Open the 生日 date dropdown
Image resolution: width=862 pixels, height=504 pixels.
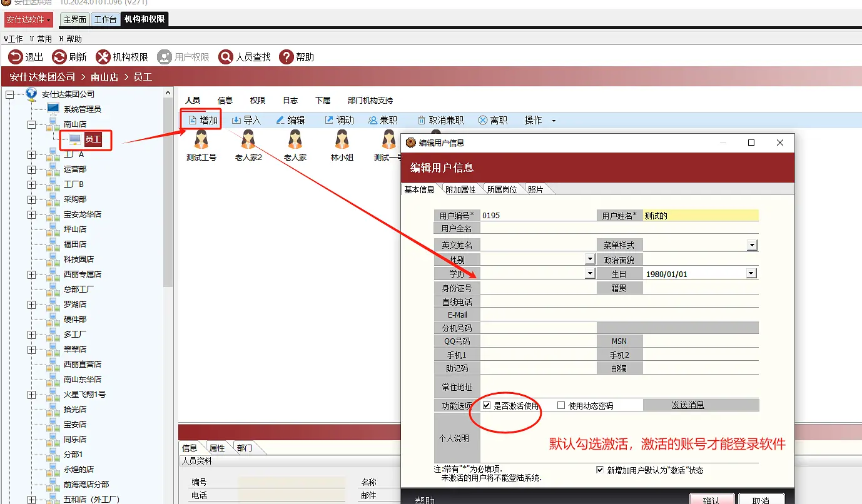752,273
